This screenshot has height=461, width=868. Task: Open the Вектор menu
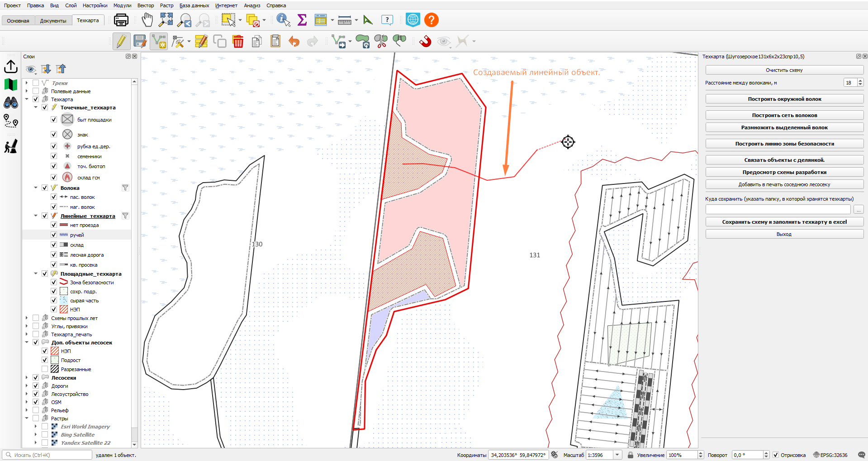click(146, 5)
